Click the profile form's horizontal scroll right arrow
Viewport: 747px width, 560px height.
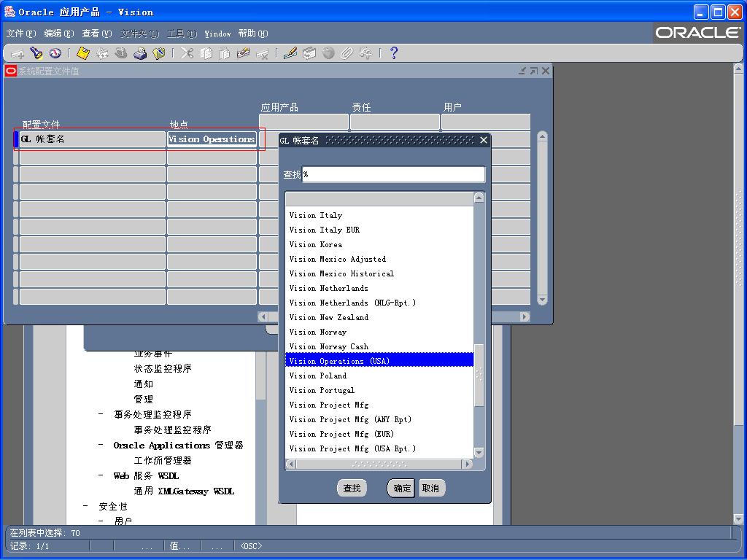[525, 316]
